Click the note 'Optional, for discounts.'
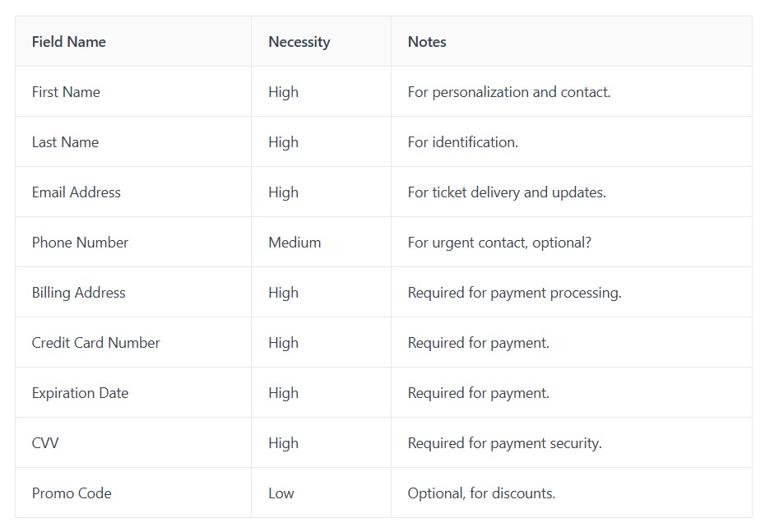Viewport: 765px width, 532px height. point(481,493)
